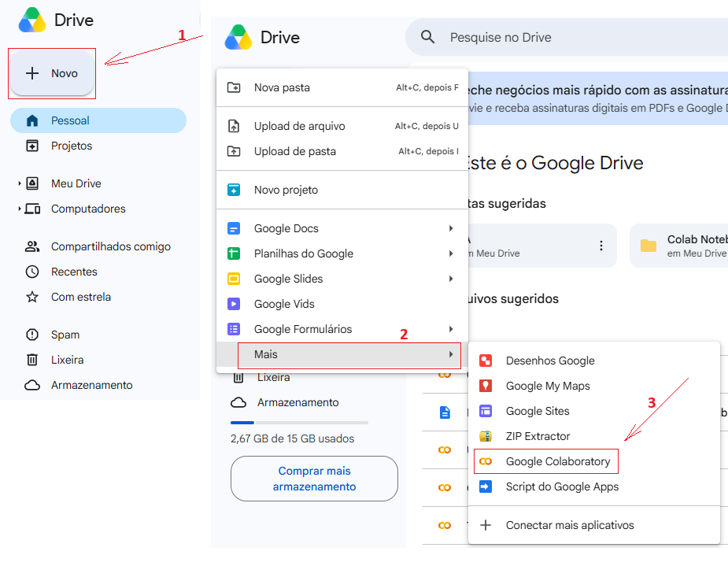
Task: Select Google Colaboratory text entry
Action: coord(558,461)
